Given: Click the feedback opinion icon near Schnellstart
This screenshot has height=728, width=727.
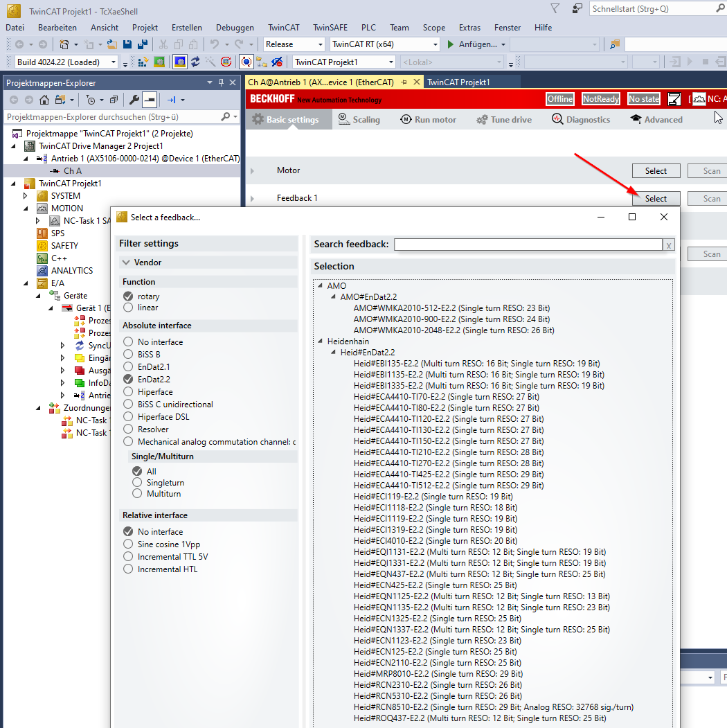Looking at the screenshot, I should click(577, 9).
